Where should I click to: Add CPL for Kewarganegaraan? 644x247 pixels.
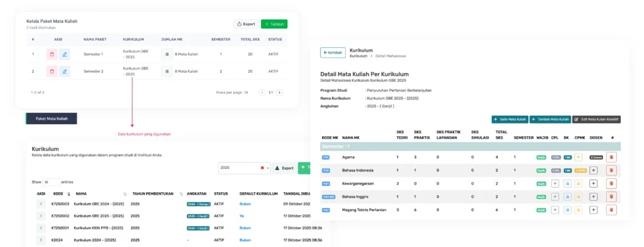click(555, 183)
